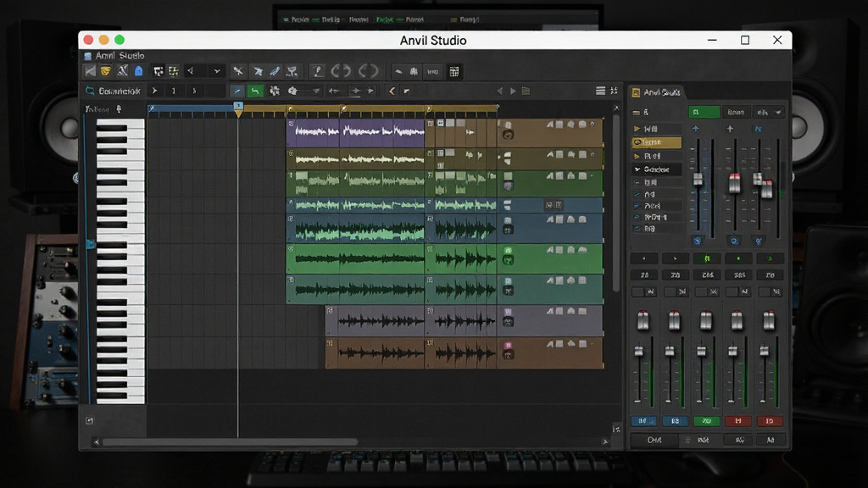
Task: Click the blue knob icon under the left fader
Action: pyautogui.click(x=697, y=241)
